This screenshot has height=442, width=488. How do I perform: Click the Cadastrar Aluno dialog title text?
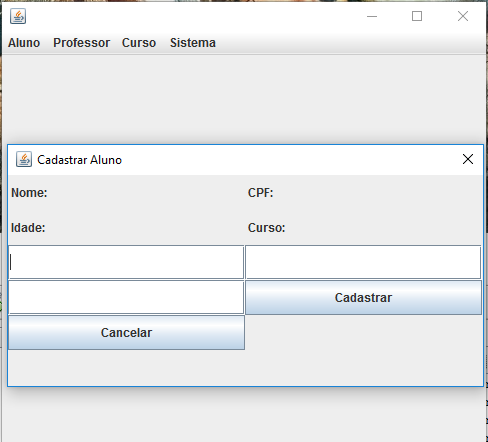point(79,160)
